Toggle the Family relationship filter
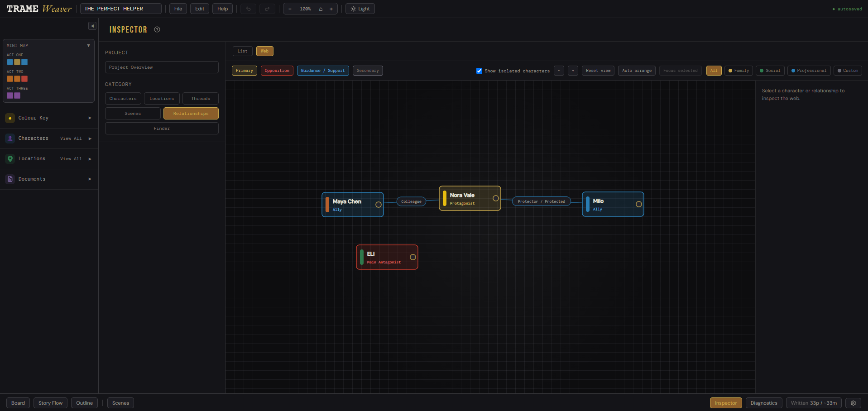The height and width of the screenshot is (411, 868). tap(739, 71)
